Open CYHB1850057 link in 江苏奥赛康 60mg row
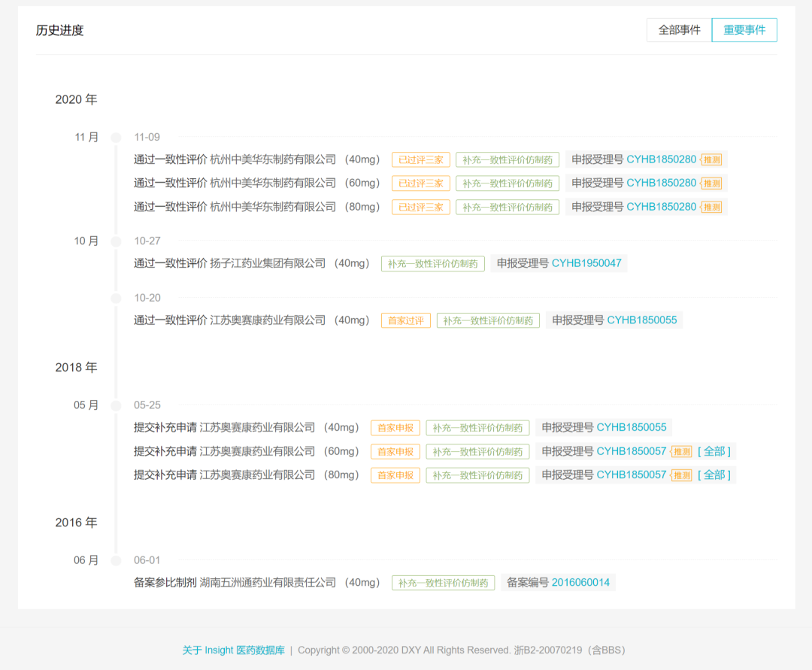812x670 pixels. (x=632, y=451)
